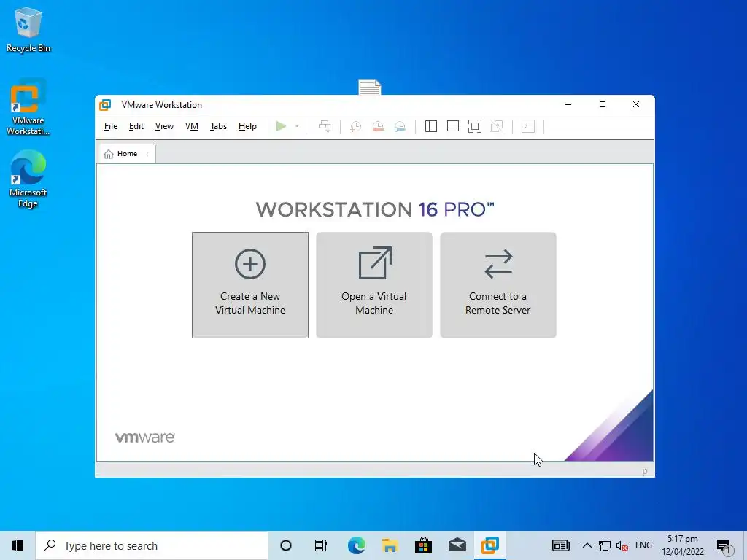Click the Revert to Snapshot icon
Screen dimensions: 747x560
[x=378, y=126]
